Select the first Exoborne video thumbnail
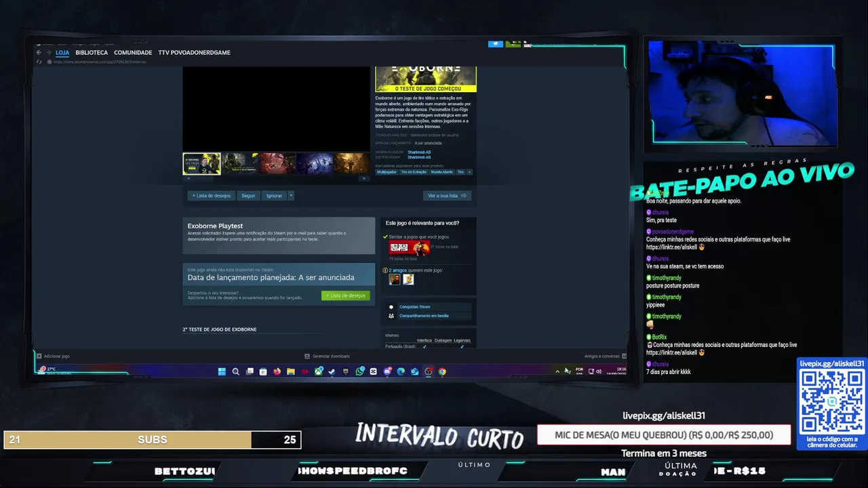This screenshot has height=488, width=868. [202, 163]
